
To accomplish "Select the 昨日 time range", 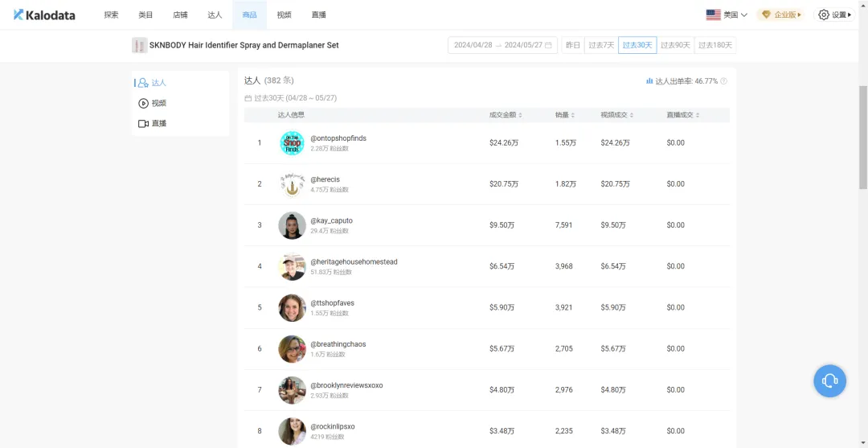I will point(572,45).
